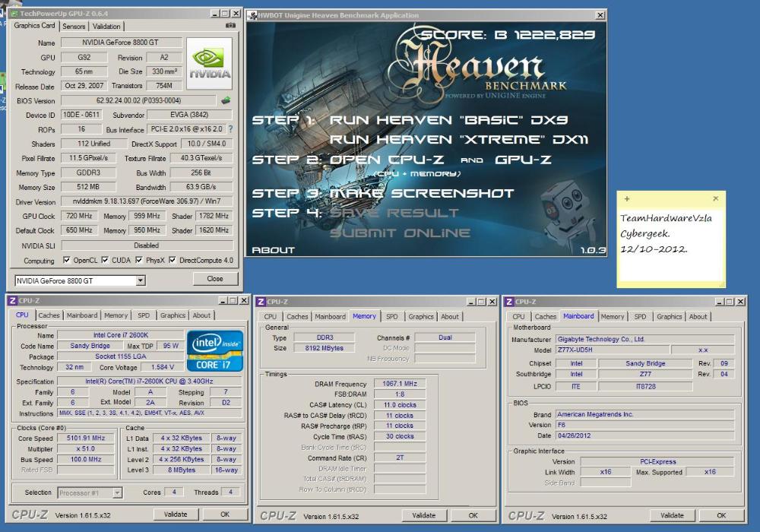Open the Graphics tab in the Mainboard CPU-Z window

click(x=670, y=316)
